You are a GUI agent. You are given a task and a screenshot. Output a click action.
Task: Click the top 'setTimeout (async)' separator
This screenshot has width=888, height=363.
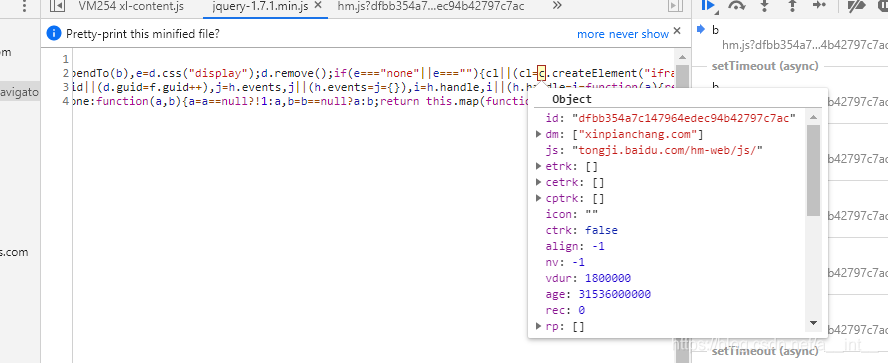765,66
